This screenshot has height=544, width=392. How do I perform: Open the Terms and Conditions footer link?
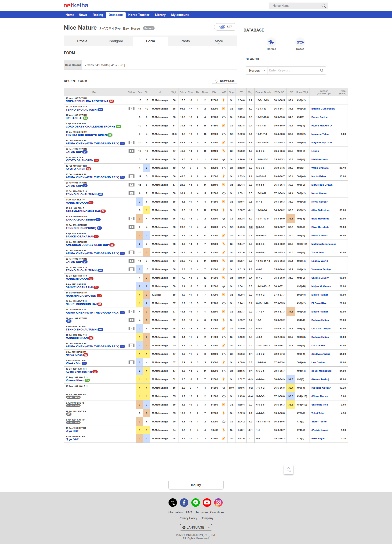click(x=210, y=512)
